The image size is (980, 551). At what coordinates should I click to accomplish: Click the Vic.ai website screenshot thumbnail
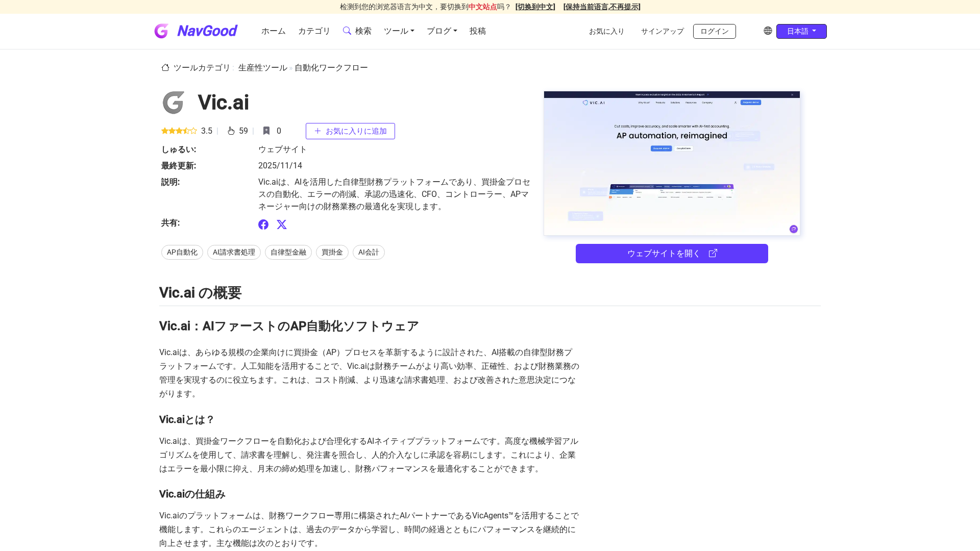672,163
